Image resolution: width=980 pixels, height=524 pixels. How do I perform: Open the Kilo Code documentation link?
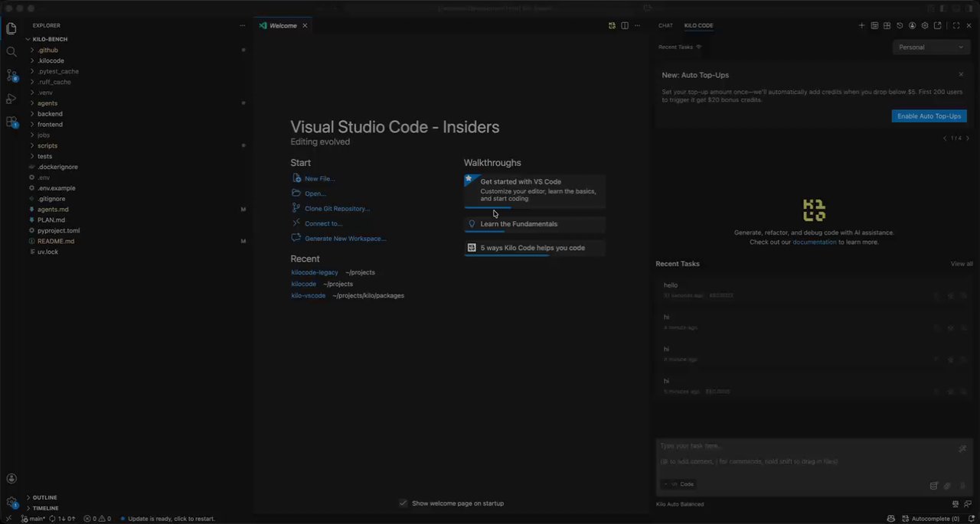click(x=814, y=242)
